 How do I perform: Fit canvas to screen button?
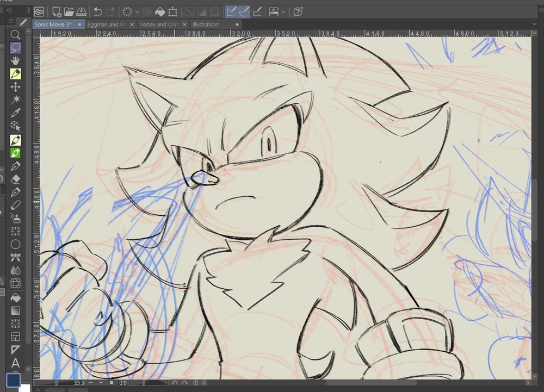(x=112, y=383)
